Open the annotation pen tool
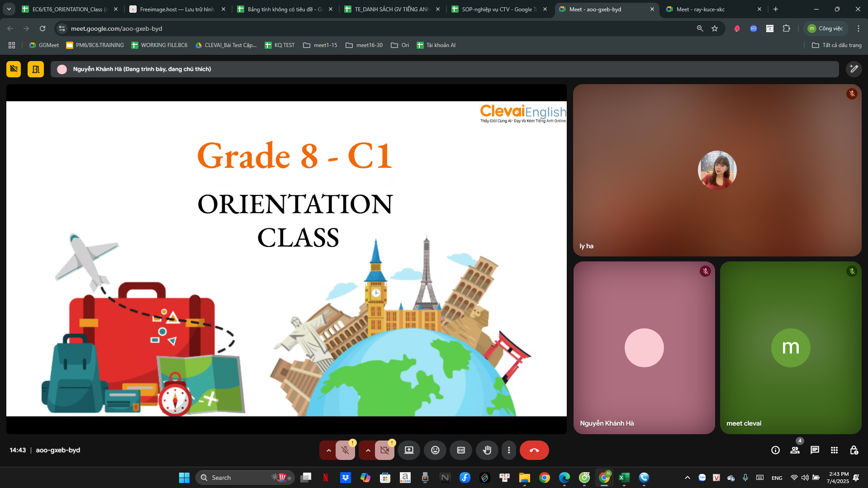868x488 pixels. point(854,69)
